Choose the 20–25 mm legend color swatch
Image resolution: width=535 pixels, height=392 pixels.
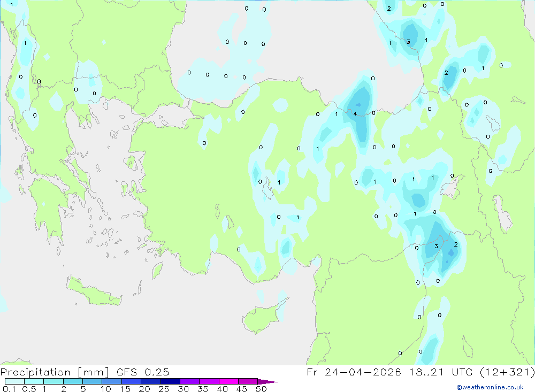point(151,381)
